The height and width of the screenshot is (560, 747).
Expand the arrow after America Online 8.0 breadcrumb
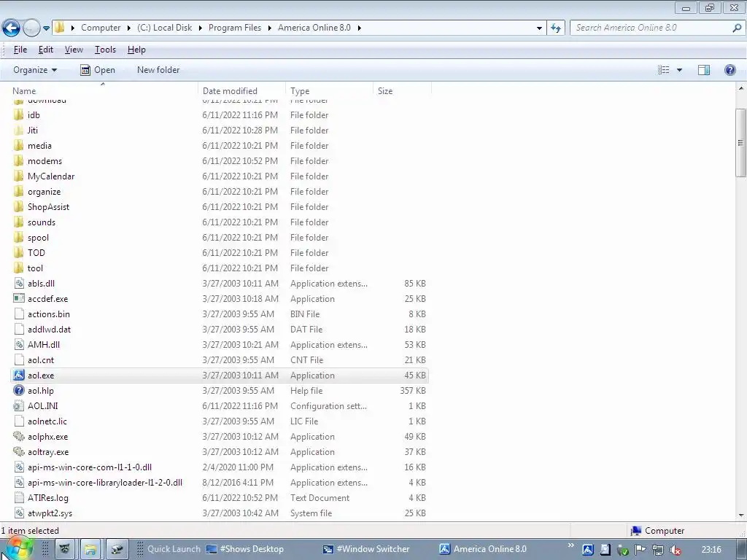359,28
